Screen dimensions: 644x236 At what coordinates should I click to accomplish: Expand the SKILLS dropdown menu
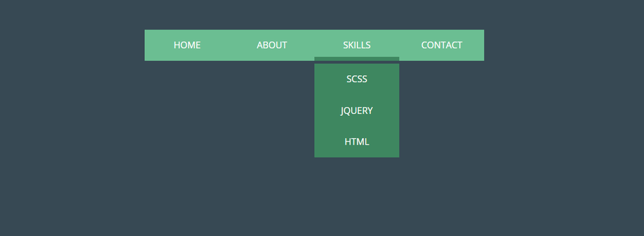click(357, 45)
